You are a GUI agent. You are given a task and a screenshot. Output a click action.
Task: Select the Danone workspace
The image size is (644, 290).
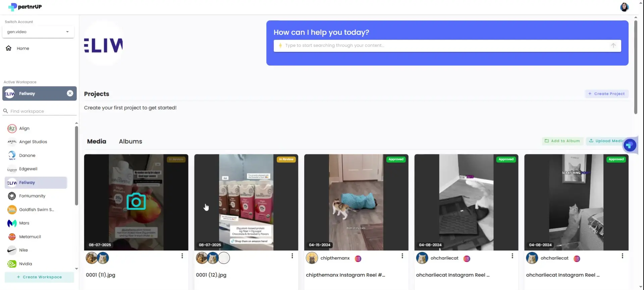36,155
